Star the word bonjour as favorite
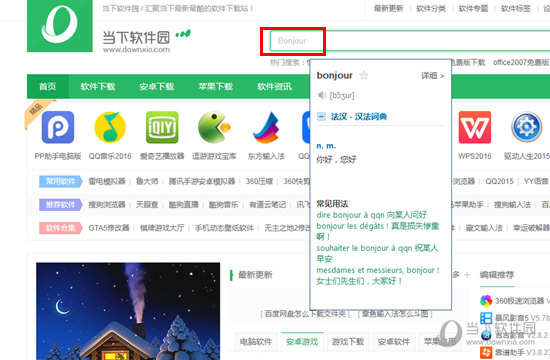Screen dimensions: 550x360 (x=364, y=75)
